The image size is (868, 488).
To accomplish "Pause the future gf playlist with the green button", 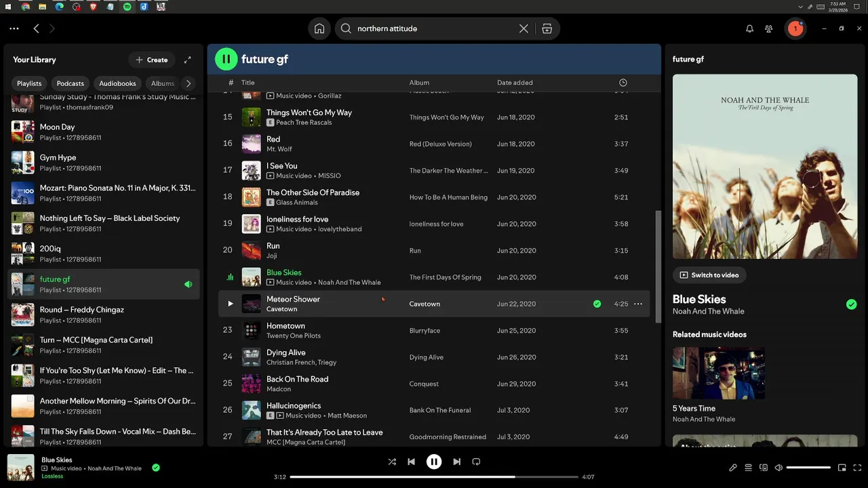I will pyautogui.click(x=226, y=59).
